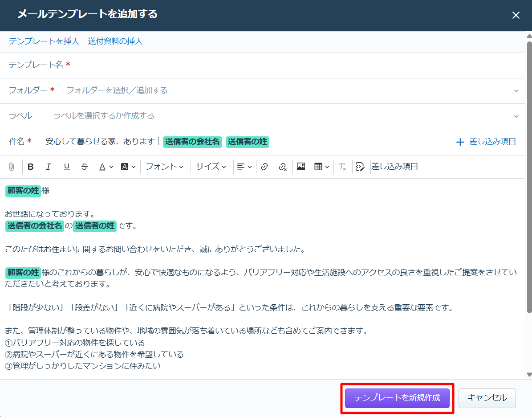532x417 pixels.
Task: Click line ③管理がしっかりしたマンションに住みたい
Action: click(x=83, y=366)
